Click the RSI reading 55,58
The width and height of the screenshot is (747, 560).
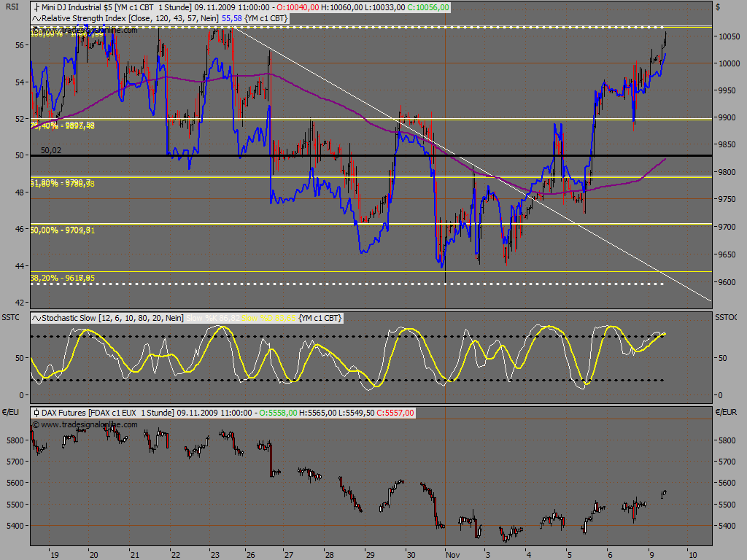point(232,18)
